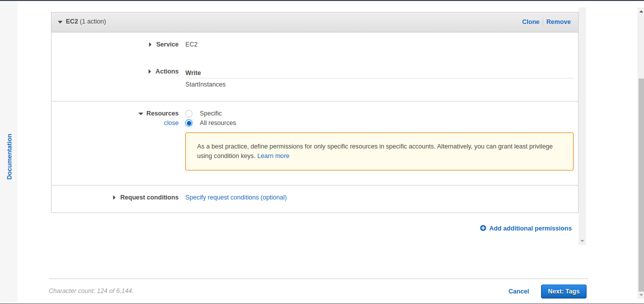
Task: Click Add additional permissions
Action: 531,228
